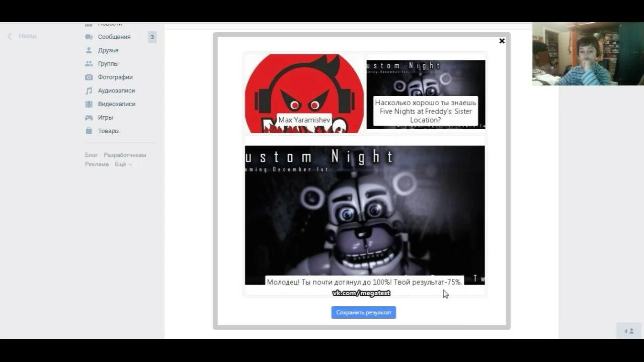Click the Аудиозаписи music note icon
The width and height of the screenshot is (644, 362).
89,90
